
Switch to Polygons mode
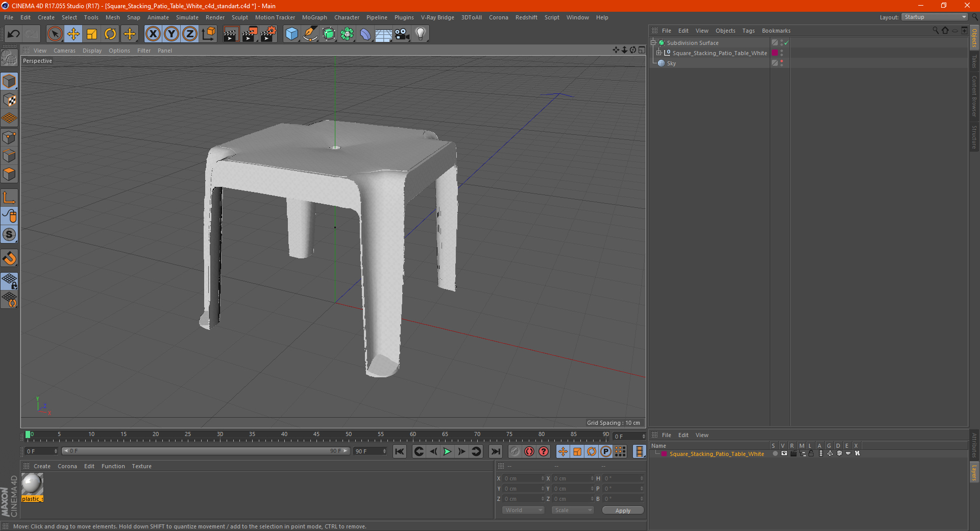[9, 174]
